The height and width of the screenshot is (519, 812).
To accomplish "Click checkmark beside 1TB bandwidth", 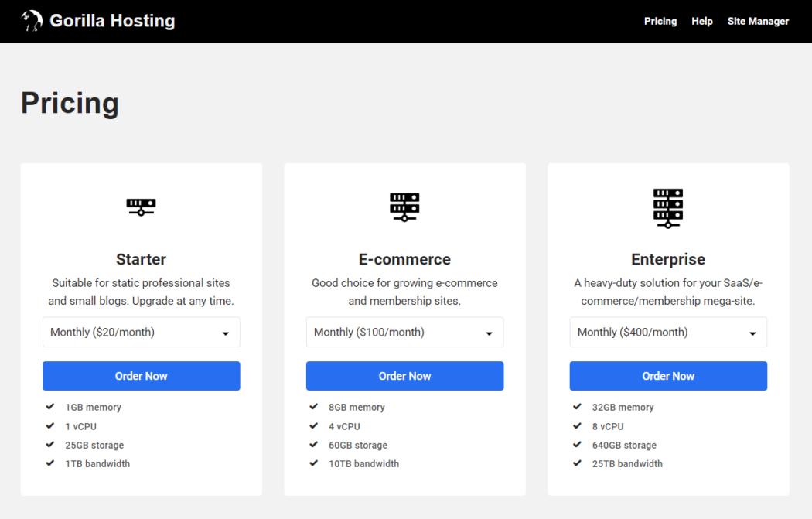I will (50, 463).
